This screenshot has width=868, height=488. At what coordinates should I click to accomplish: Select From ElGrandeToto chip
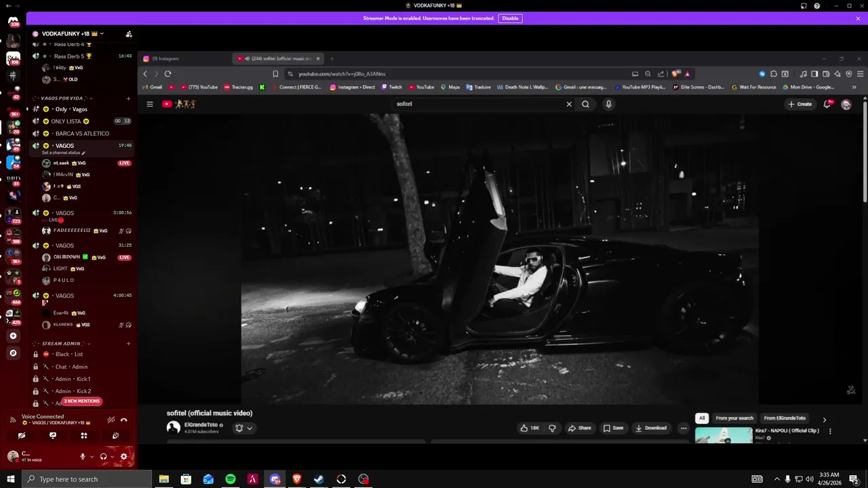coord(785,418)
